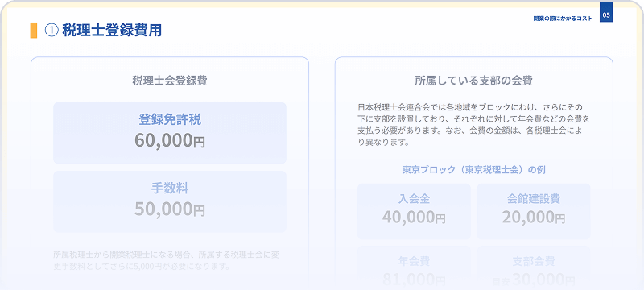Image resolution: width=644 pixels, height=290 pixels.
Task: Click the 20,000円 amount under 会館建設費
Action: point(534,217)
